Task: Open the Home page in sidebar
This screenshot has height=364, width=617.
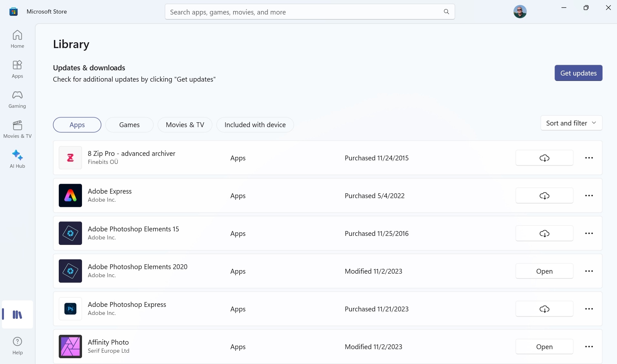Action: 17,39
